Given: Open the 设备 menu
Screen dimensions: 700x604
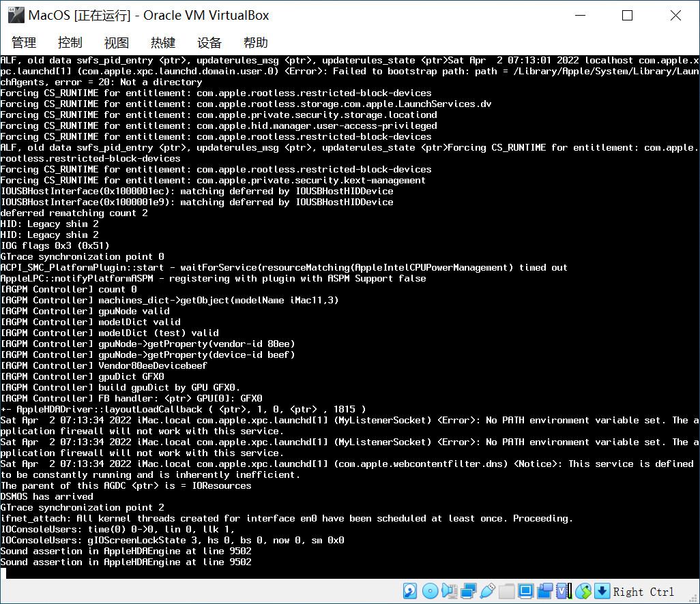Looking at the screenshot, I should (x=209, y=43).
